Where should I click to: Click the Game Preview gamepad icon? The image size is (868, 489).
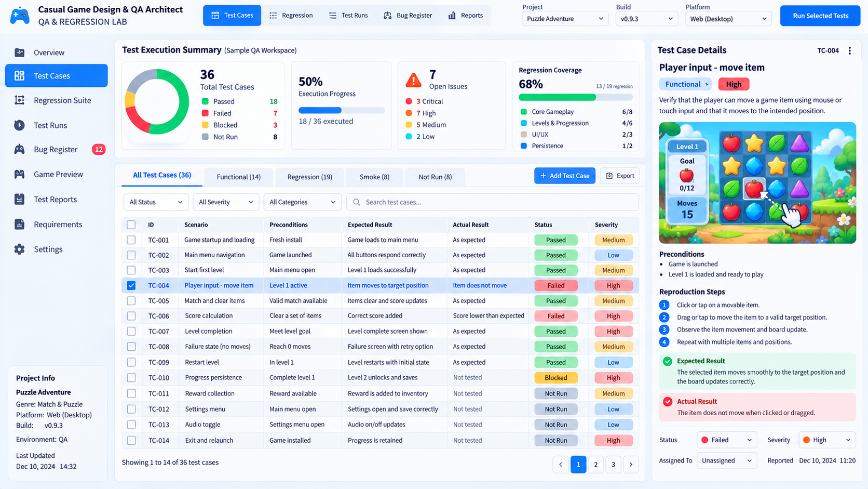(20, 175)
